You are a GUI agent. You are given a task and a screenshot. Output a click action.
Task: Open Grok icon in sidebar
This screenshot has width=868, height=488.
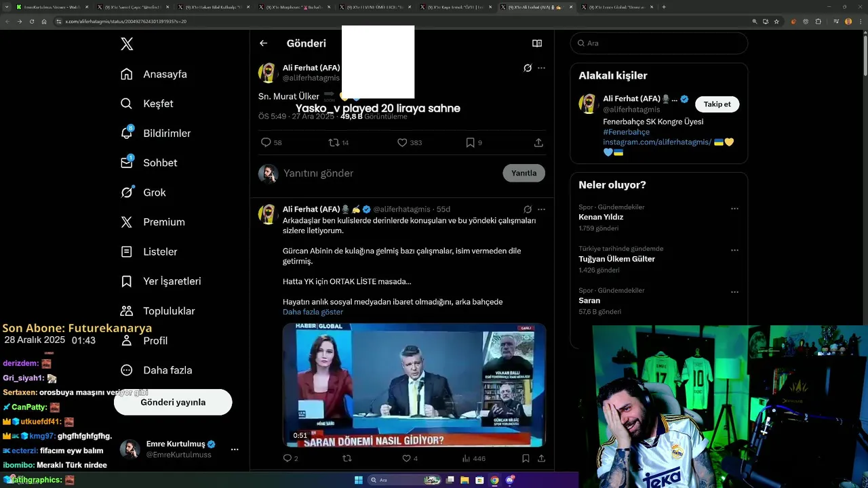click(127, 192)
